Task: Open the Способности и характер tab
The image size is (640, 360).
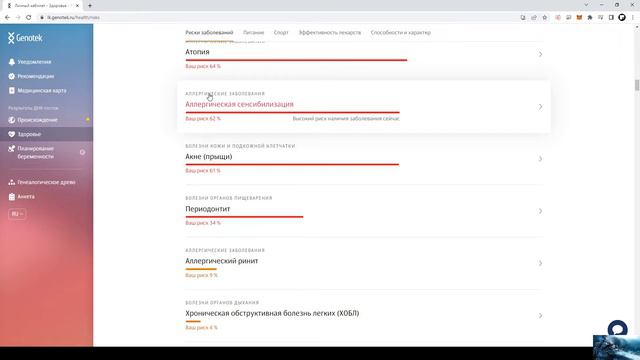Action: click(401, 33)
